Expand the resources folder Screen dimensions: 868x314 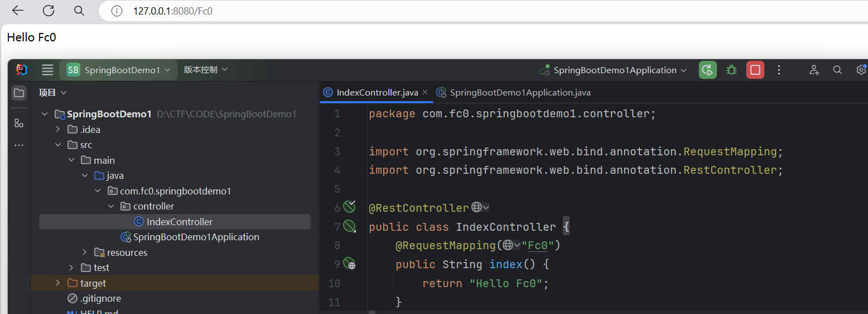pos(85,253)
